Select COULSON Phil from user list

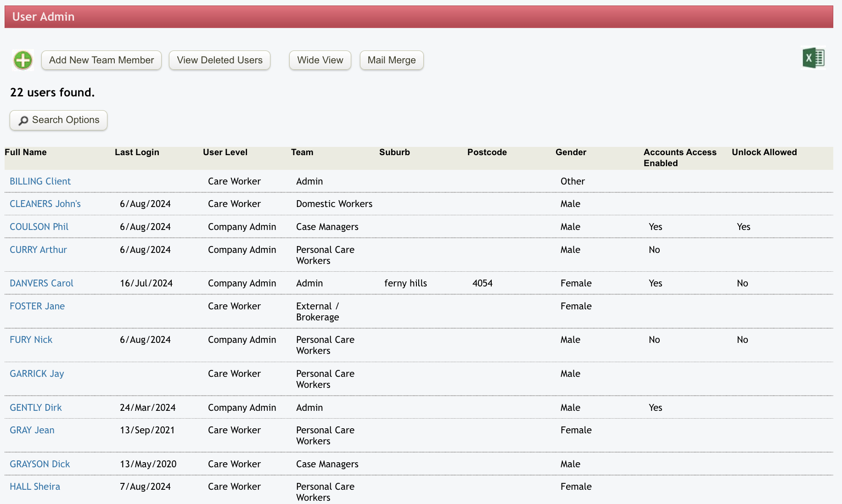coord(39,227)
